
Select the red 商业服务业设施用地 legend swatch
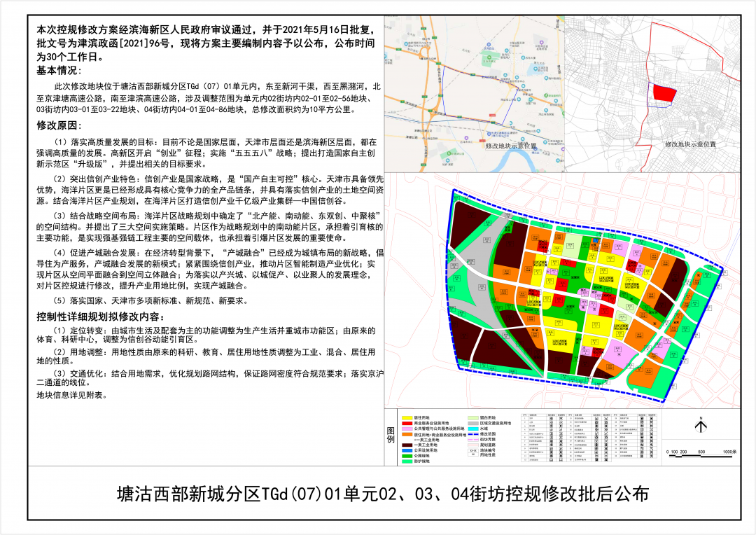tap(407, 423)
